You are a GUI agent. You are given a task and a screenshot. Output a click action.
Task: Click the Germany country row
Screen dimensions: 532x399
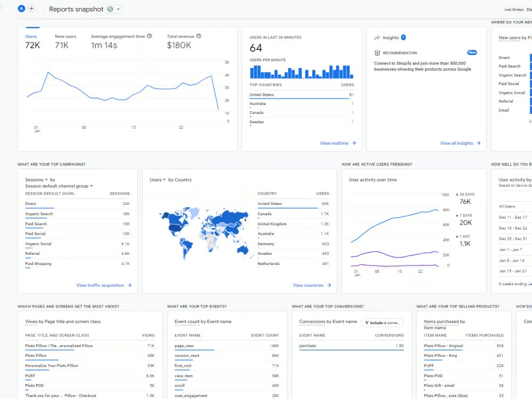coord(293,244)
